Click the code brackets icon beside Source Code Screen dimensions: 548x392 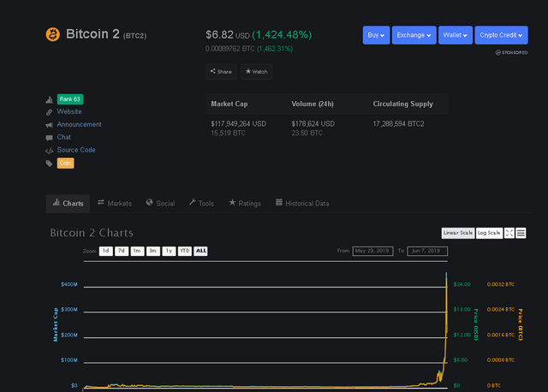click(x=49, y=151)
